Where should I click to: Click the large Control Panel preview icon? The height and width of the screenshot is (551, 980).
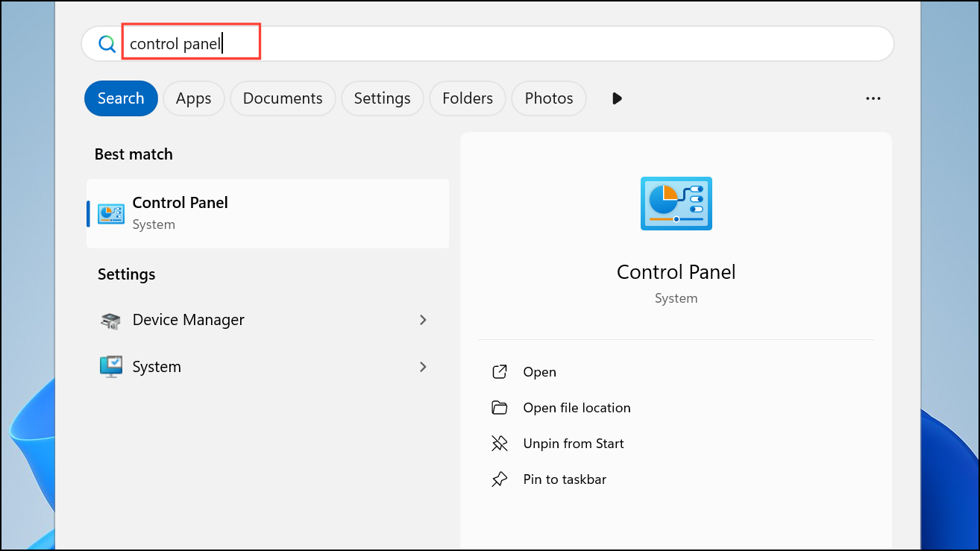tap(676, 204)
